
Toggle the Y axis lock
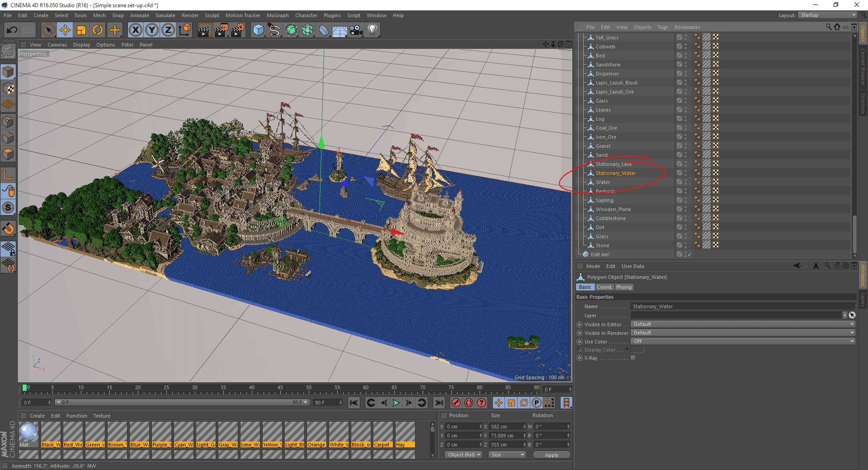pyautogui.click(x=152, y=30)
